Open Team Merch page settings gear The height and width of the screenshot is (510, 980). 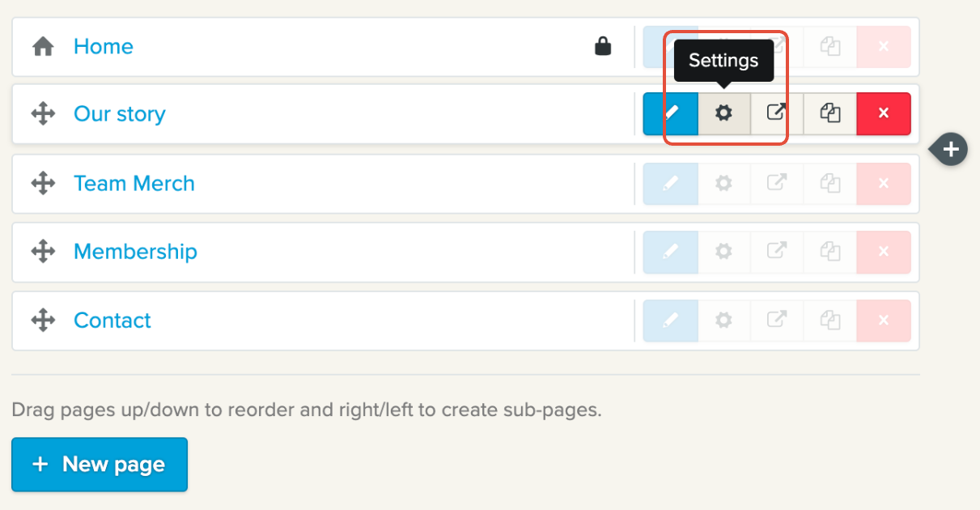(723, 184)
